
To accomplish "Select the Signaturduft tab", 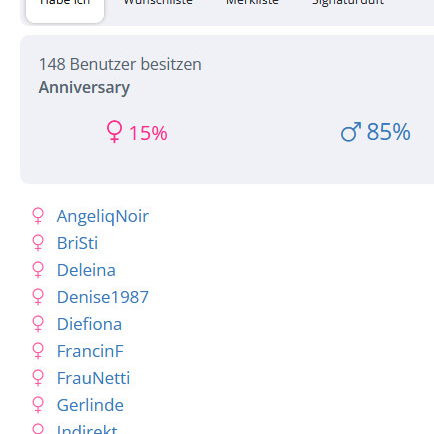I will [348, 2].
